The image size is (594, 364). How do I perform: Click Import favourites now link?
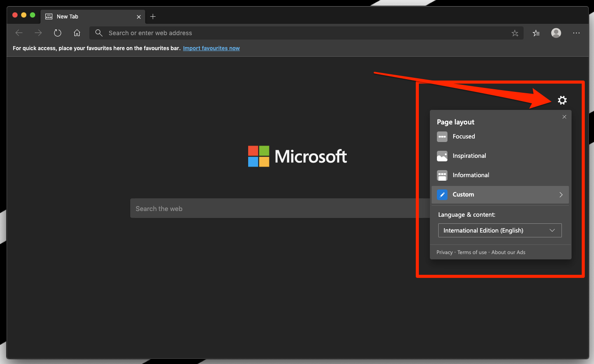point(211,48)
